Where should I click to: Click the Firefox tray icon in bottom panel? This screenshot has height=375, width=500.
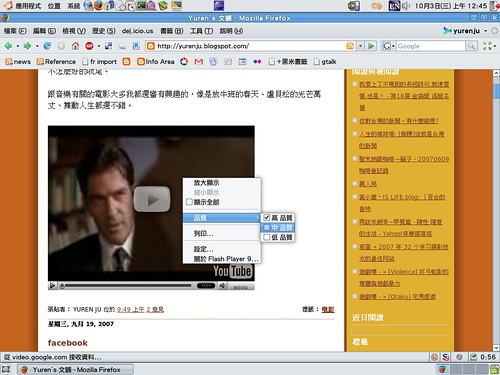[x=442, y=369]
